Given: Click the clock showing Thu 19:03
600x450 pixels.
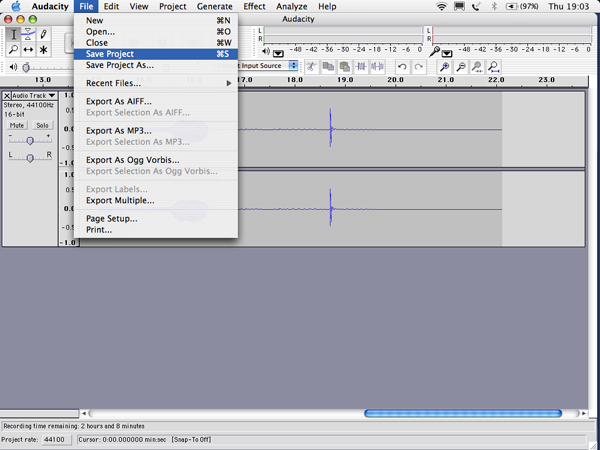Looking at the screenshot, I should 569,7.
